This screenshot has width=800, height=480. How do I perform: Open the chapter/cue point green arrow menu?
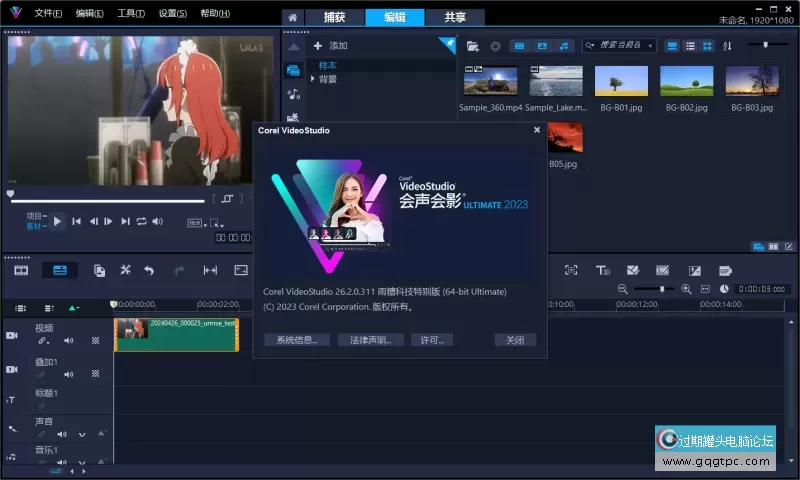(73, 308)
